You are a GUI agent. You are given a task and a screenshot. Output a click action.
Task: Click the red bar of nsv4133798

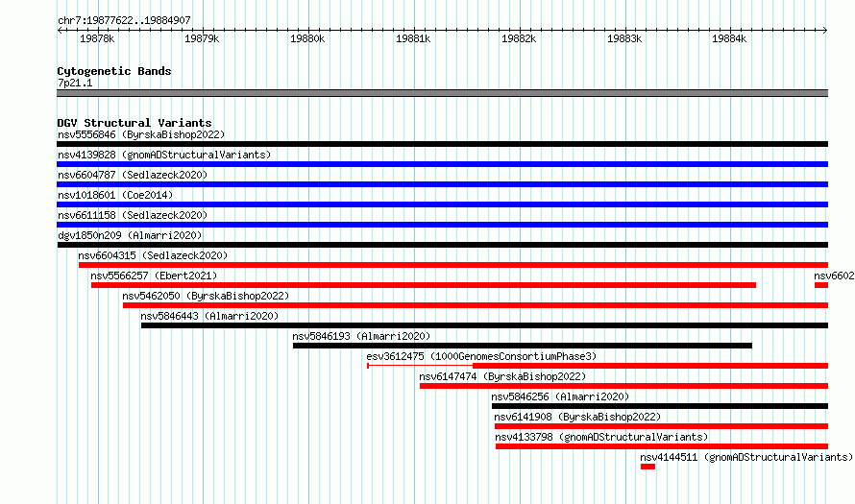[x=662, y=446]
